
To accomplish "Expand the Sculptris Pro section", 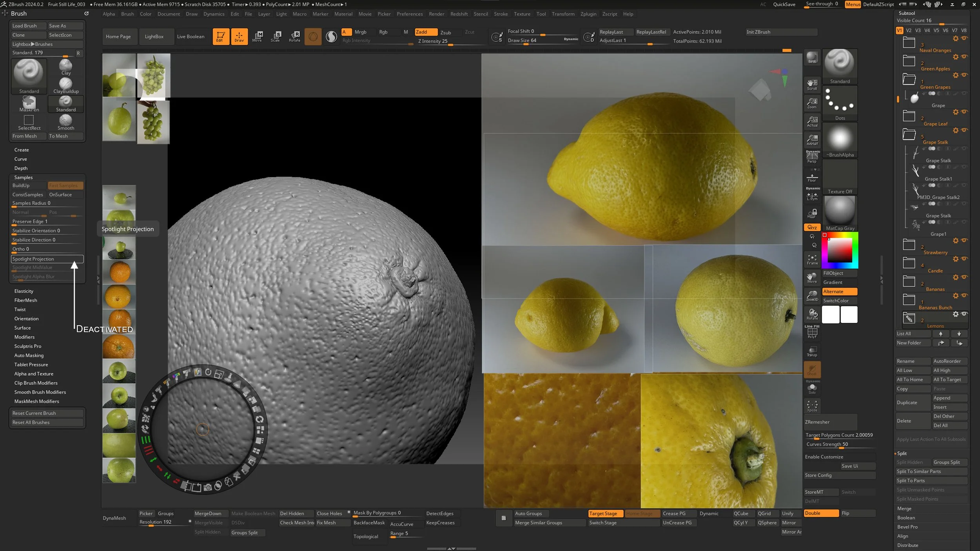I will click(x=28, y=346).
